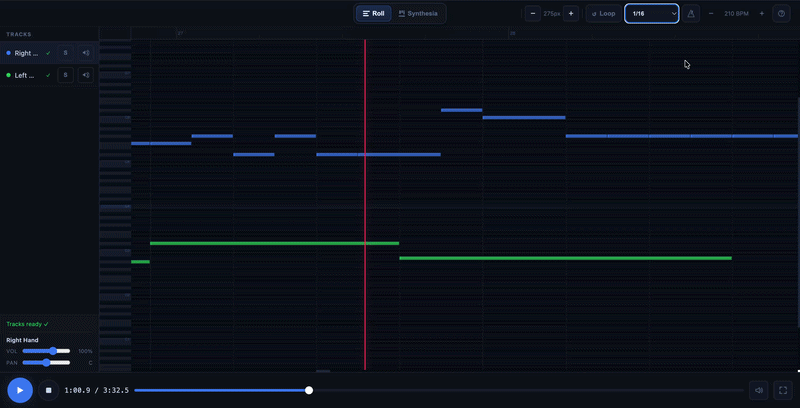Open the 1/16 grid snap dropdown
The image size is (800, 408).
(x=652, y=14)
